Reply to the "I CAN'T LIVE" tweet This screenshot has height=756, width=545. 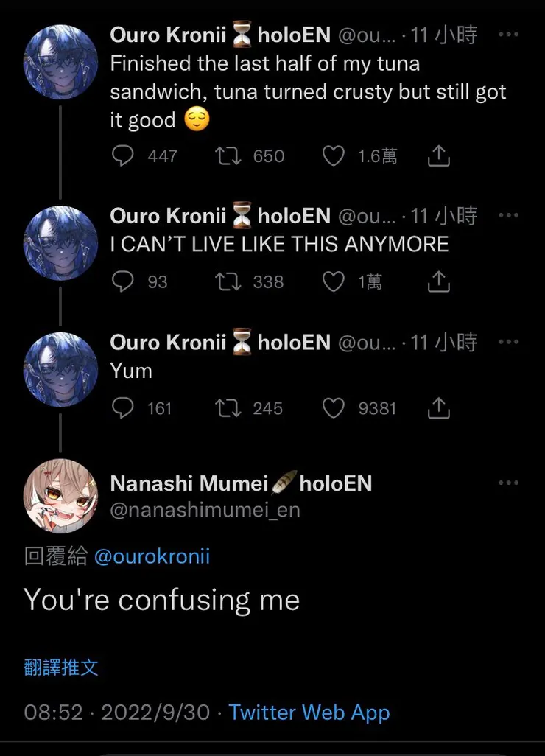[x=123, y=281]
